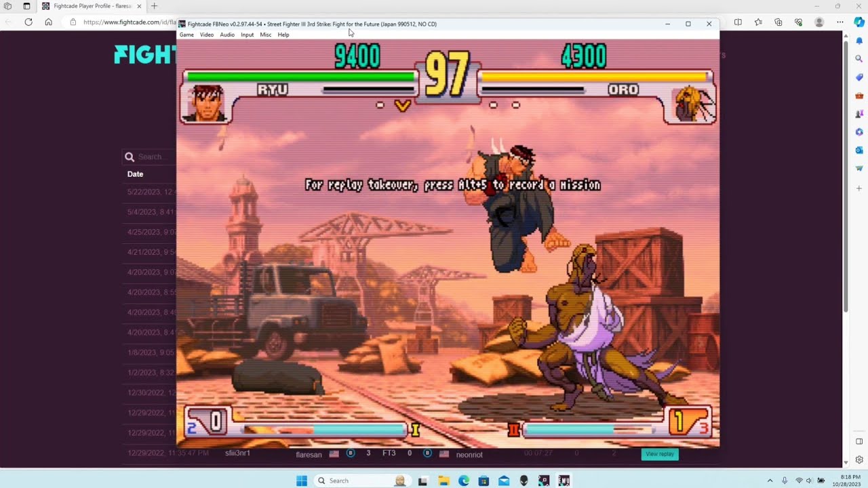Open the Input menu in FBNeo
The height and width of the screenshot is (488, 868).
point(247,35)
